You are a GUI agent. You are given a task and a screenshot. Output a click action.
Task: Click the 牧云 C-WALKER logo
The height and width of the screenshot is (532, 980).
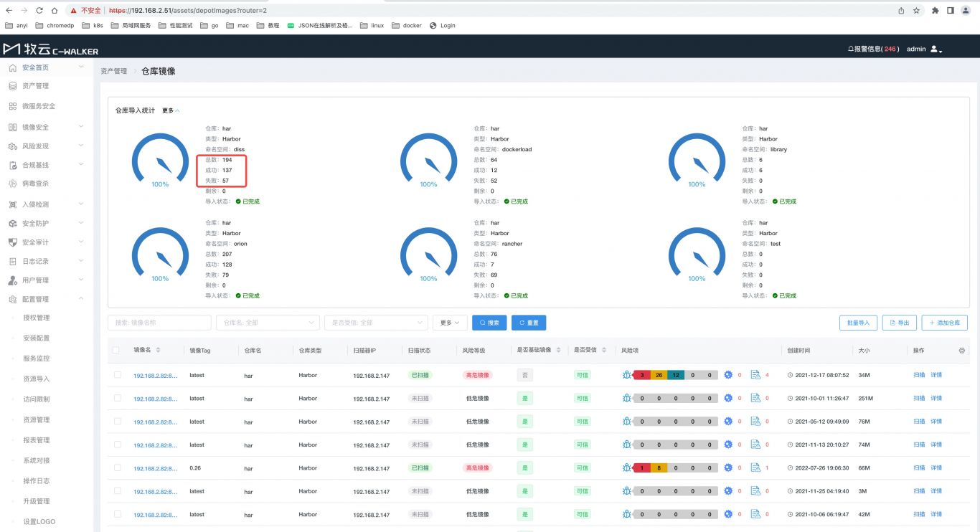pyautogui.click(x=50, y=49)
